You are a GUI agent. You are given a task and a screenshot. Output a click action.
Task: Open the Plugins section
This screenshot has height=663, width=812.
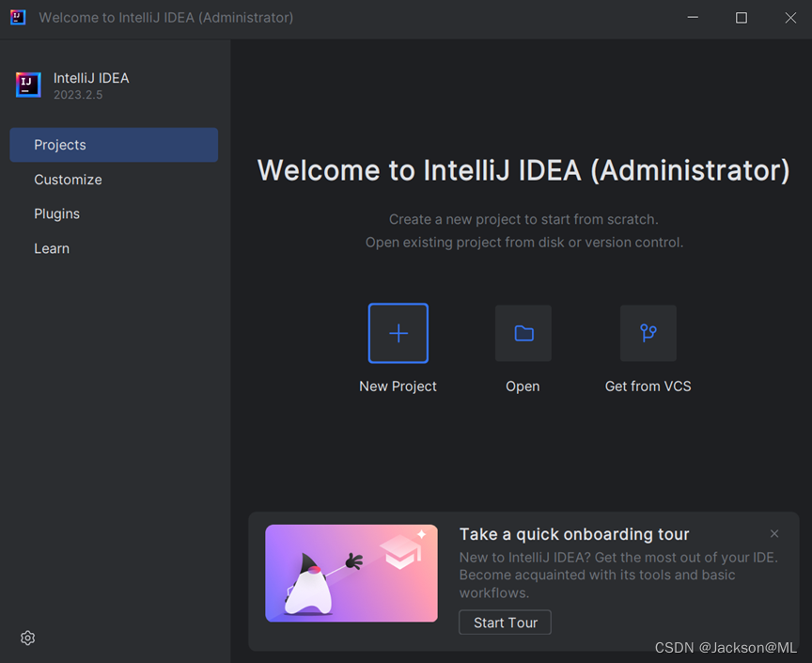(57, 213)
